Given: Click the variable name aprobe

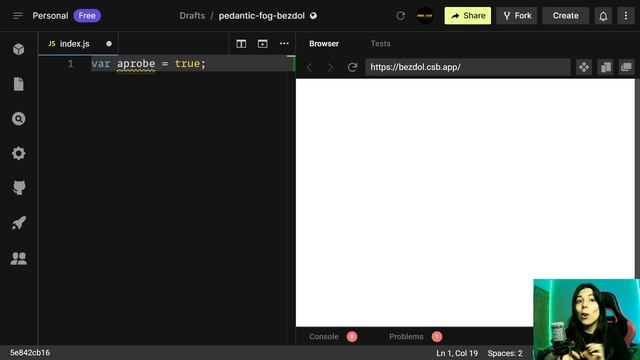Looking at the screenshot, I should pyautogui.click(x=136, y=64).
